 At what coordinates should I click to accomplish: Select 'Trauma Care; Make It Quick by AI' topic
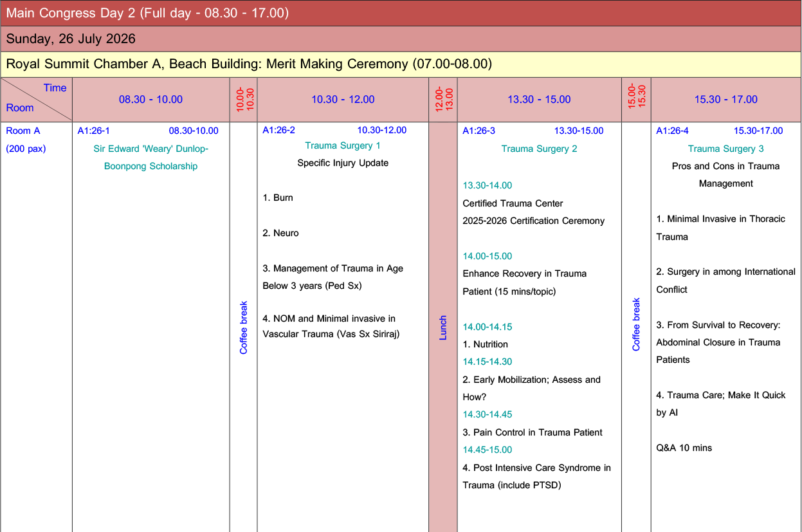[x=720, y=403]
